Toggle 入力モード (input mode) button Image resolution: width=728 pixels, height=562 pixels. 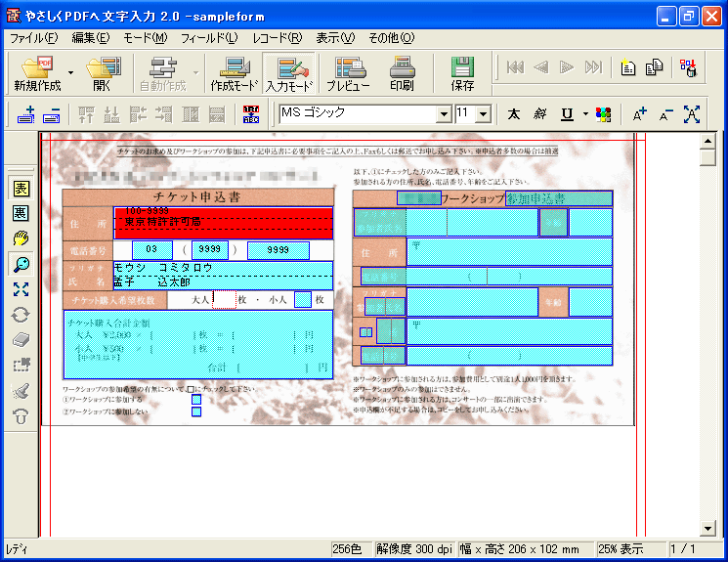tap(289, 73)
